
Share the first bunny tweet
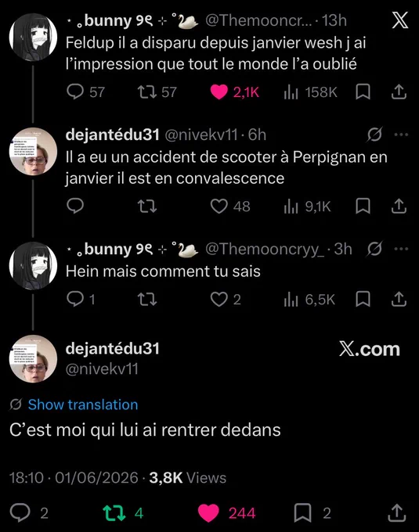click(x=399, y=92)
